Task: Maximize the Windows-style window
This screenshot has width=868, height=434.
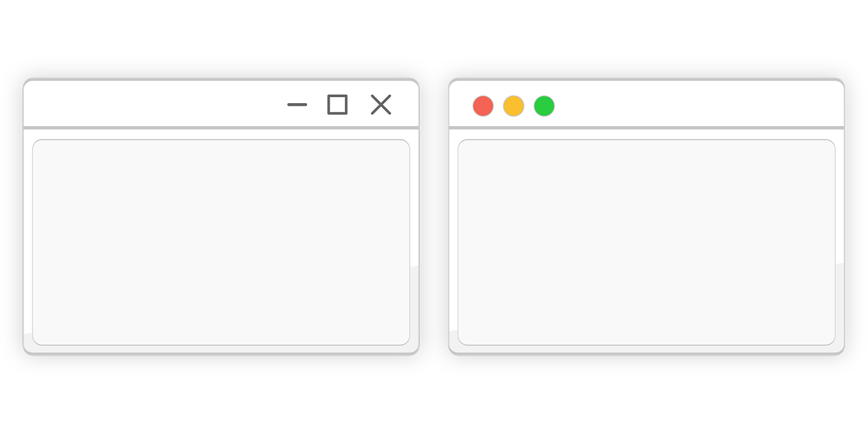Action: (x=338, y=104)
